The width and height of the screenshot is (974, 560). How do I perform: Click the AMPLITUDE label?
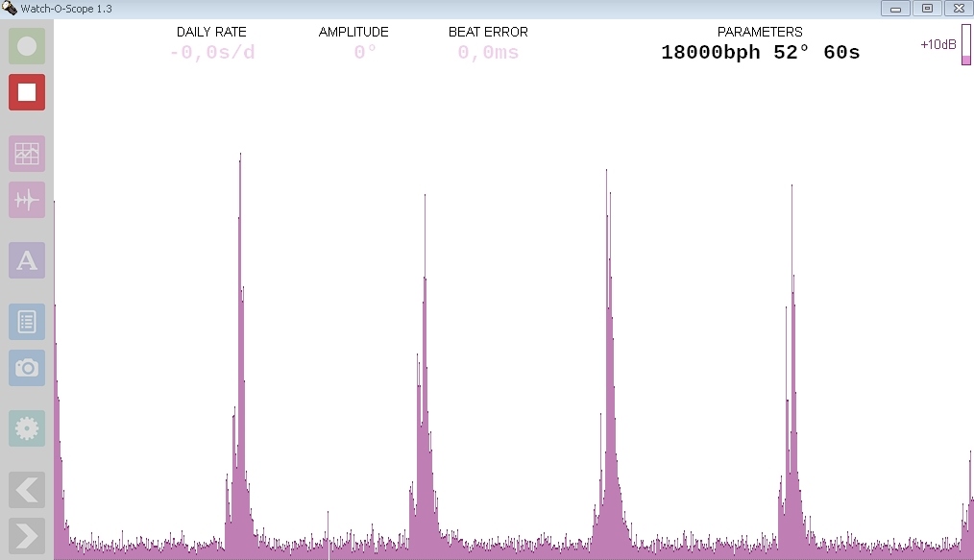point(353,32)
